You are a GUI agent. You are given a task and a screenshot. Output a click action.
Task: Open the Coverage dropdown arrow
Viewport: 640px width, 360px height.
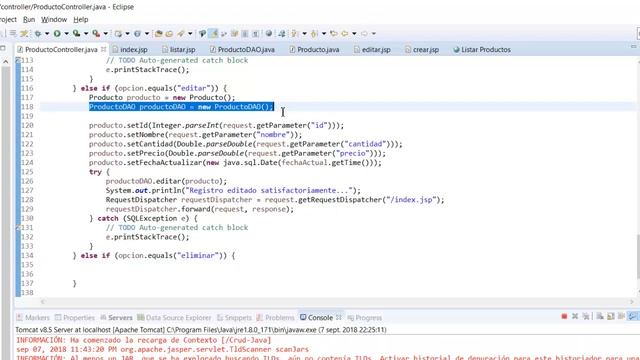86,33
